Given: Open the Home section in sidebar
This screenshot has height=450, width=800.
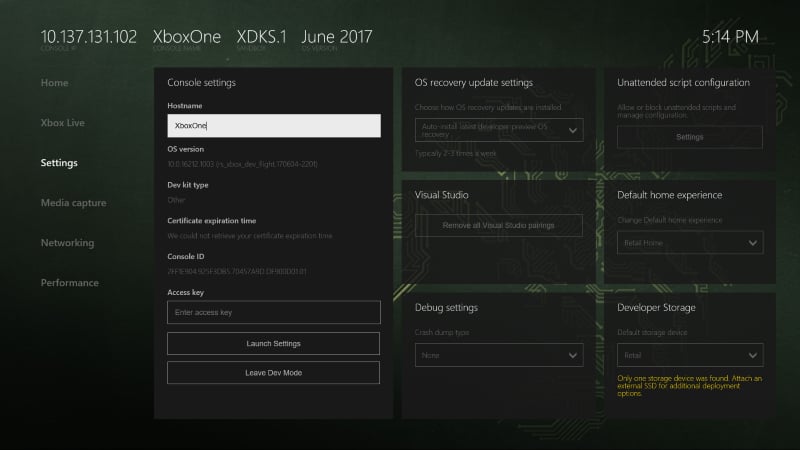Looking at the screenshot, I should 54,83.
